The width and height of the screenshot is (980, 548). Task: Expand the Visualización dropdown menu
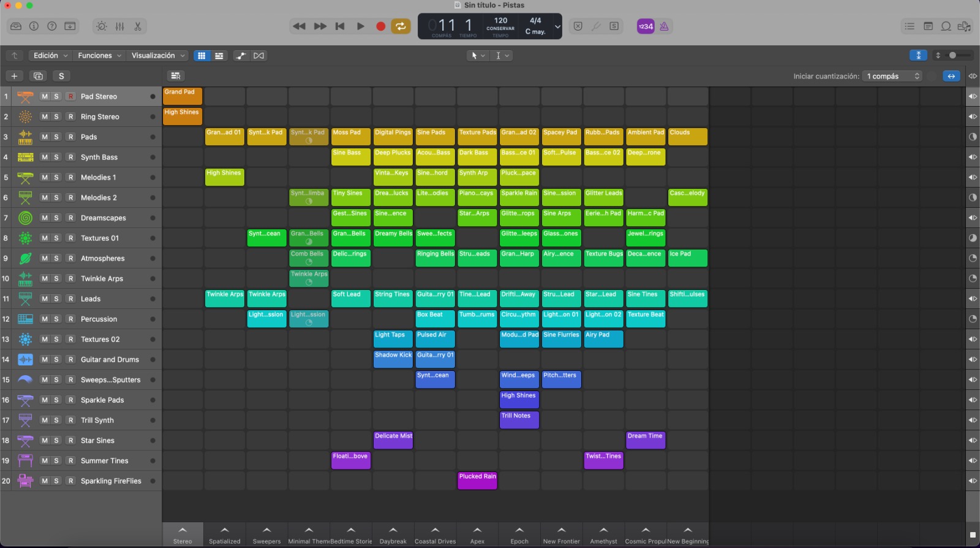point(158,56)
